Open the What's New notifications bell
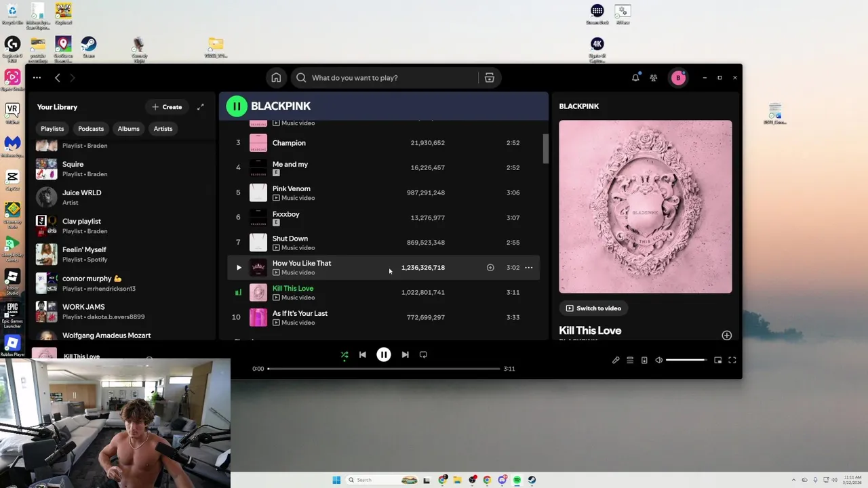Viewport: 868px width, 488px height. tap(635, 78)
